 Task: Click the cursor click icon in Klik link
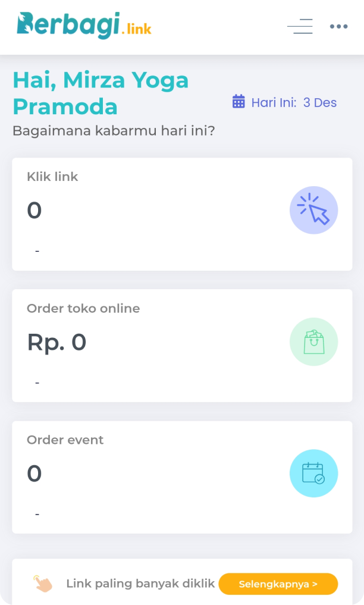[313, 210]
